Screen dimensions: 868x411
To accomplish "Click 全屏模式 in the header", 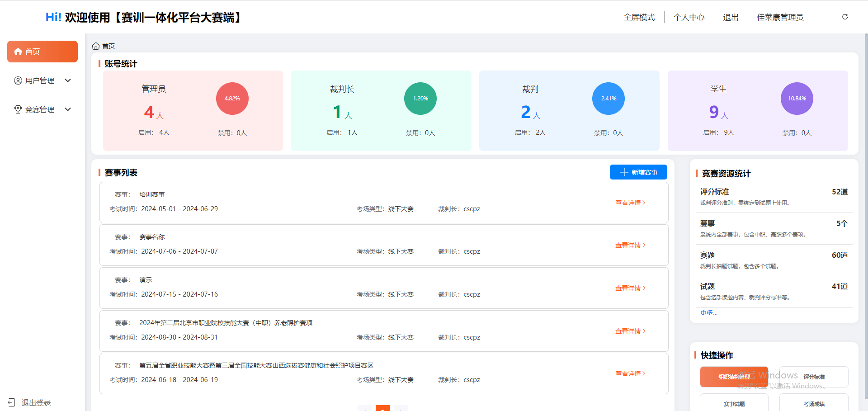I will click(x=639, y=17).
